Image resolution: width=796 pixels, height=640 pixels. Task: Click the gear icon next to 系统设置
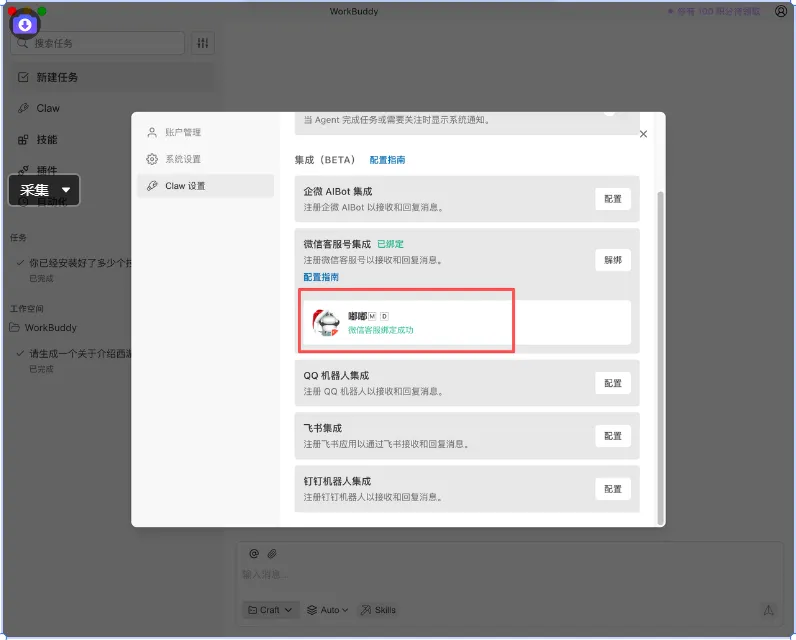click(152, 159)
